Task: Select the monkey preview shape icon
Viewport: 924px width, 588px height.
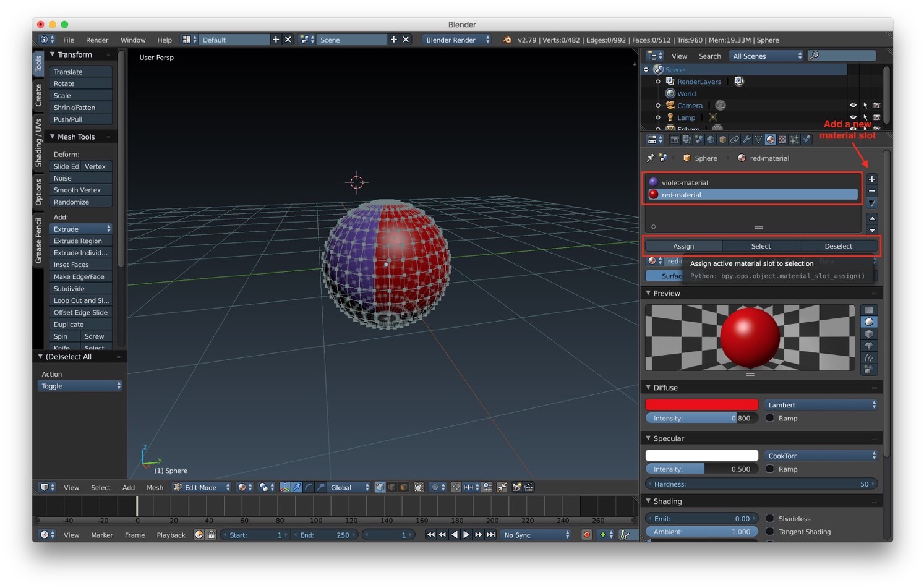Action: (869, 346)
